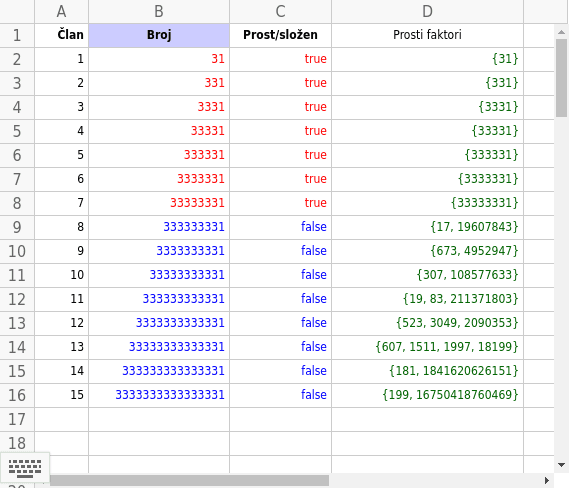Click 'false' in row 16
571x490 pixels.
pos(314,395)
